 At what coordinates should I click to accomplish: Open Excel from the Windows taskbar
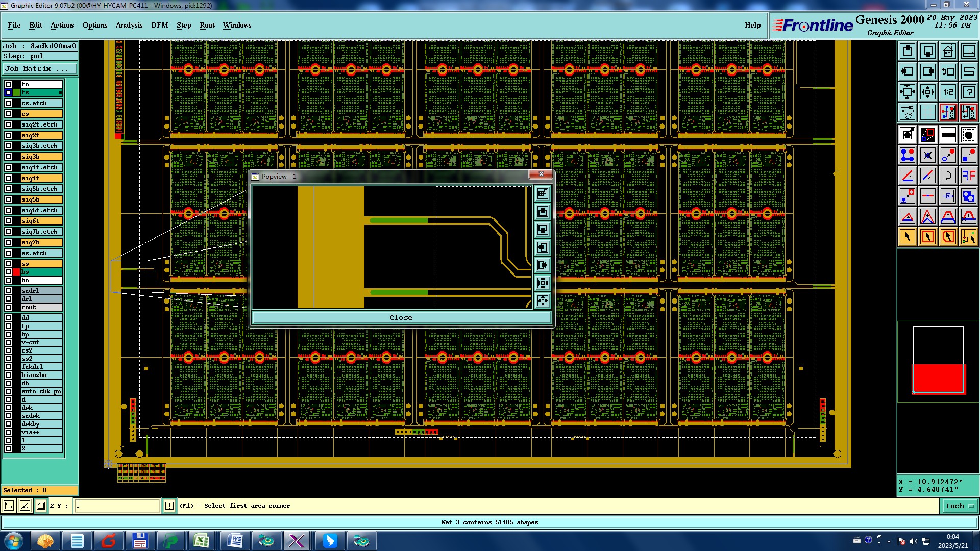(x=202, y=541)
